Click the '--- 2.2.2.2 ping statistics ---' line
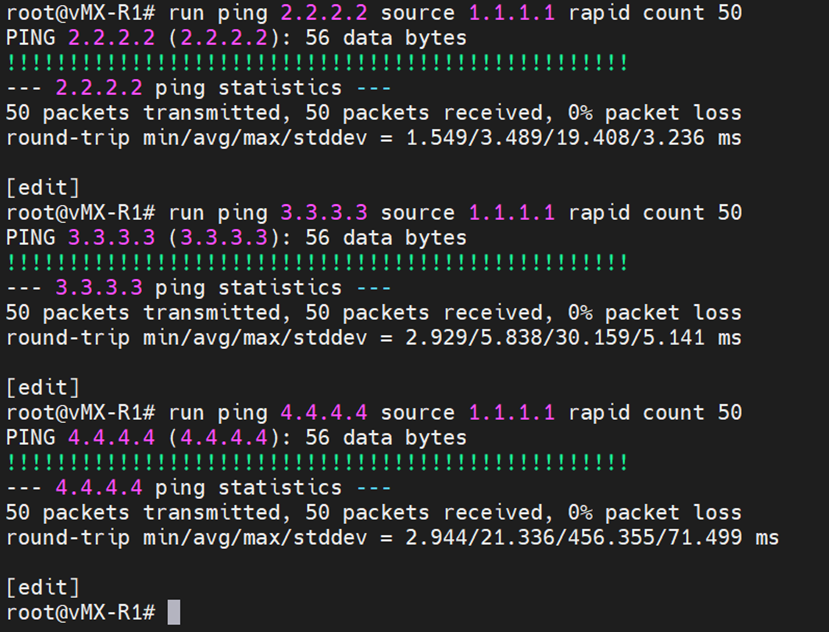Screen dimensions: 829x632 coord(198,88)
